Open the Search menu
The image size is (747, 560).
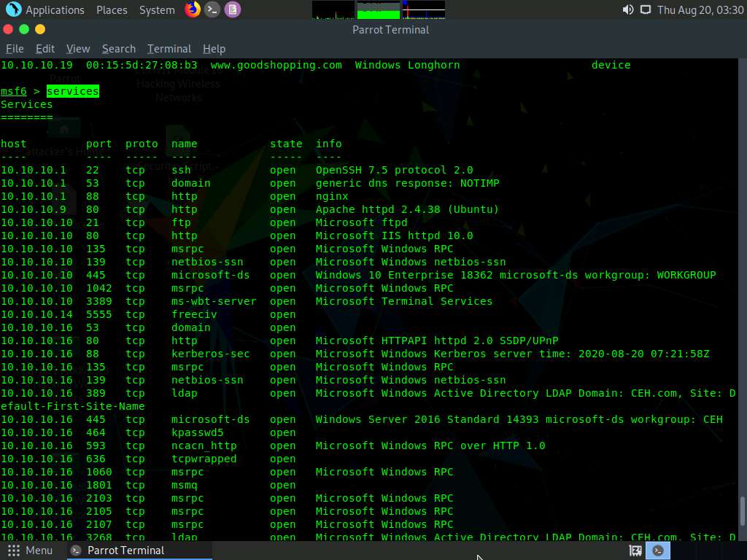click(x=119, y=49)
